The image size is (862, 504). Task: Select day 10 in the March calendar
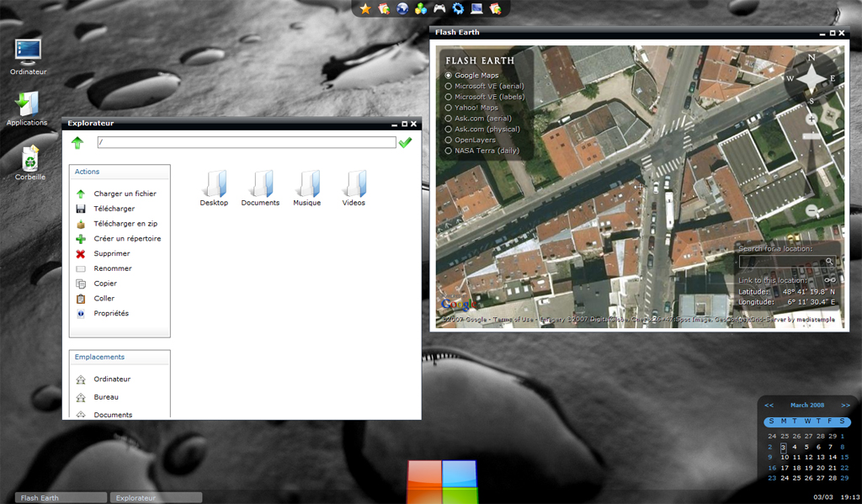785,457
